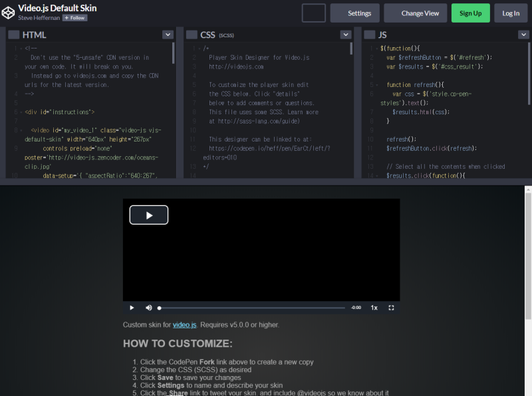Toggle Follow for Steve Heffernan

[74, 17]
